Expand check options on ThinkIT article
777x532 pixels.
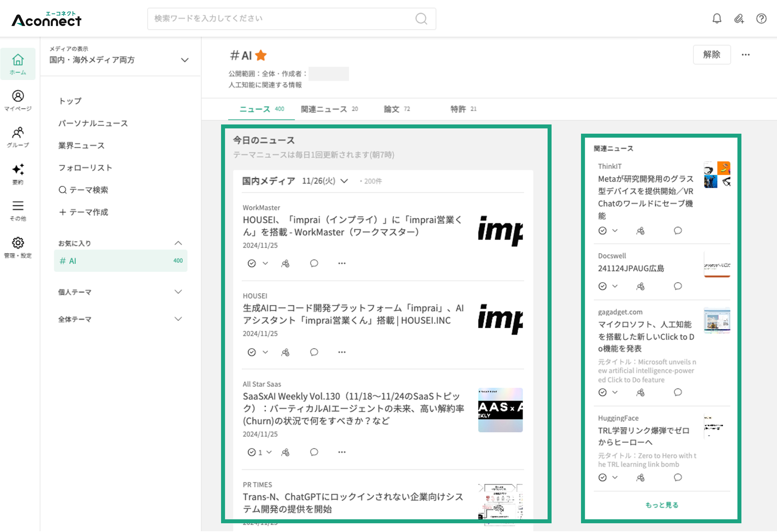tap(615, 231)
